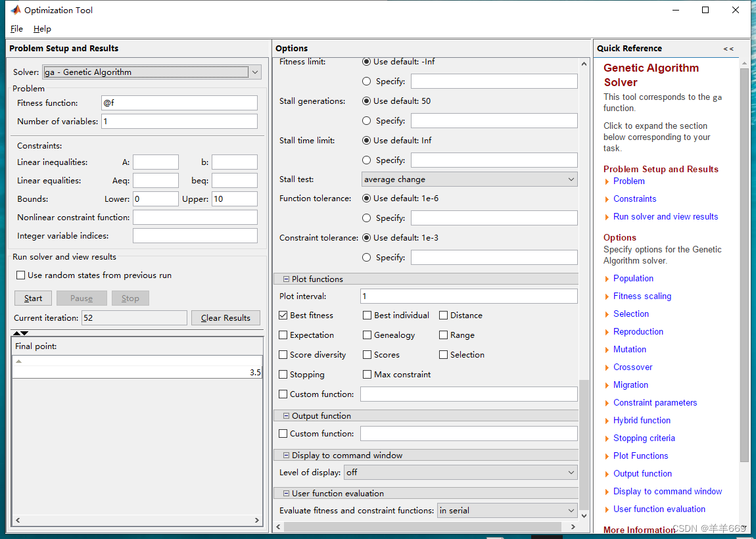756x539 pixels.
Task: Expand the Constraints triangle in Quick Reference
Action: 607,199
